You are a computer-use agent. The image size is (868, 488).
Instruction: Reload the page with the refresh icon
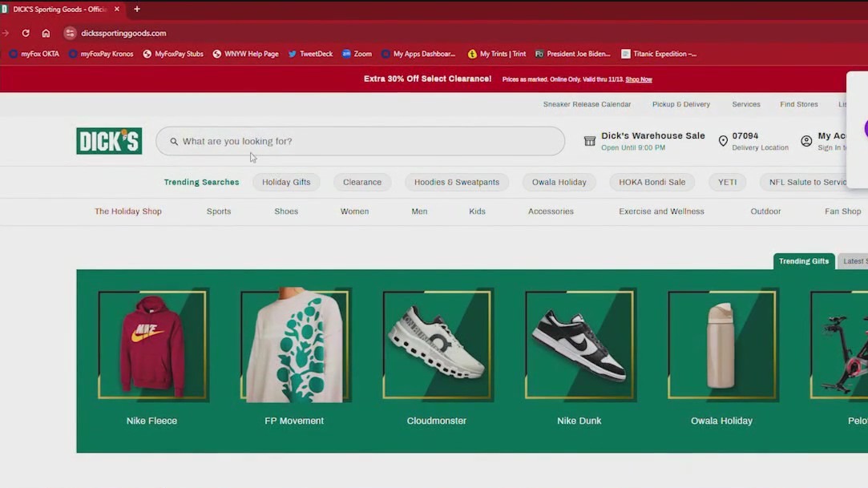pos(26,33)
